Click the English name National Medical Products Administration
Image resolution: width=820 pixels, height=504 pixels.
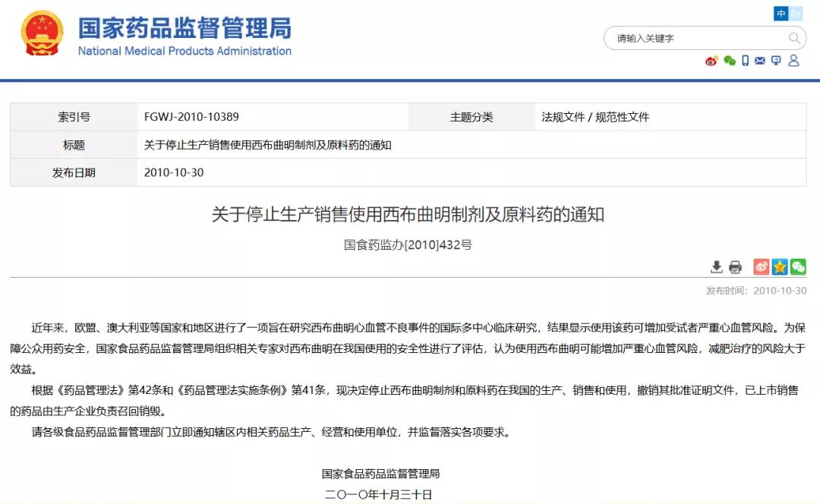pos(184,51)
